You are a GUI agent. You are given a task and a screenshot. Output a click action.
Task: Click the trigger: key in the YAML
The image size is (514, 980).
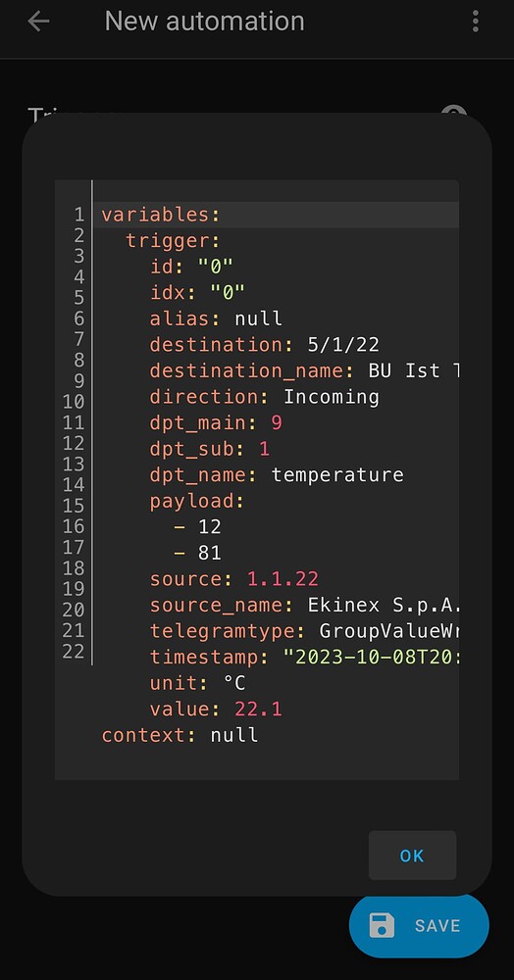coord(174,241)
